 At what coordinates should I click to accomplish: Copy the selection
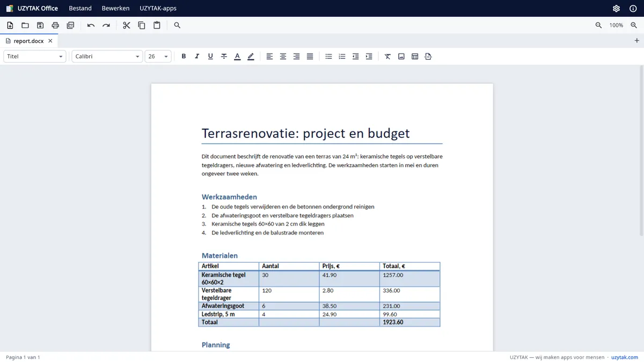tap(142, 25)
